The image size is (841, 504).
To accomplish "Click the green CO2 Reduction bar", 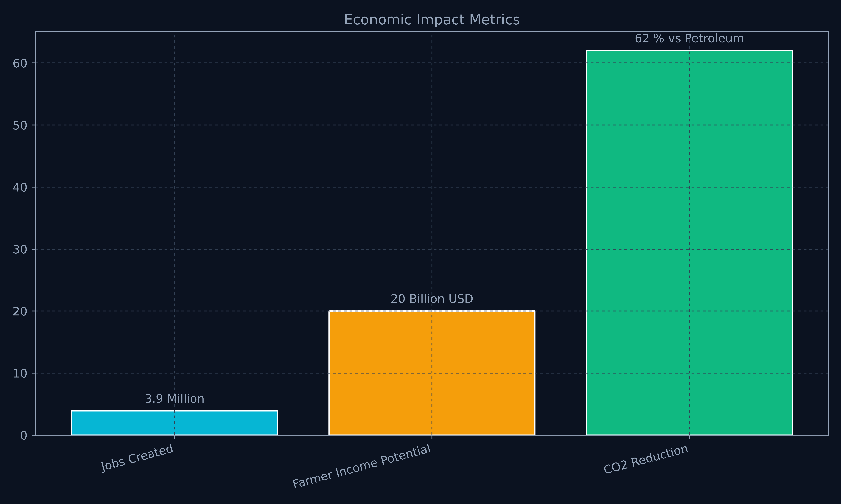I will pos(689,243).
